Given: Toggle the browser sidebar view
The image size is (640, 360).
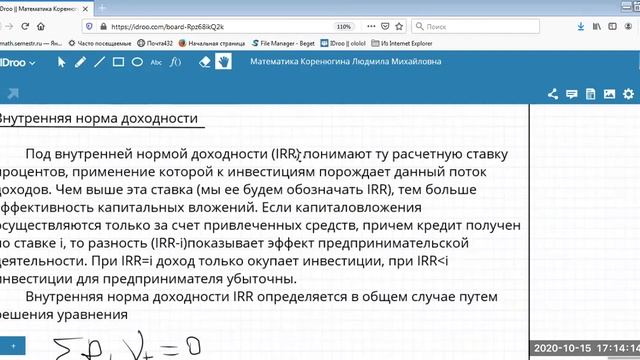Looking at the screenshot, I should pyautogui.click(x=612, y=27).
